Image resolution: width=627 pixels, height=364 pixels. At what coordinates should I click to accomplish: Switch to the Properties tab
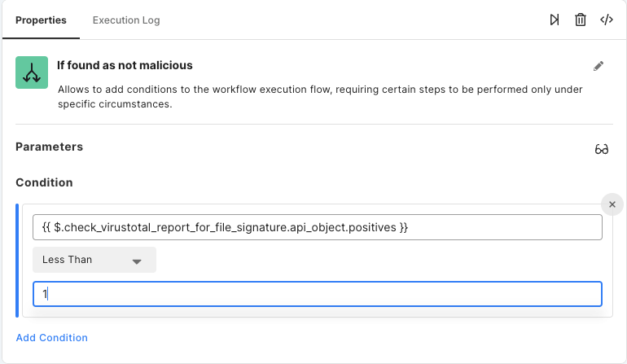(x=41, y=20)
